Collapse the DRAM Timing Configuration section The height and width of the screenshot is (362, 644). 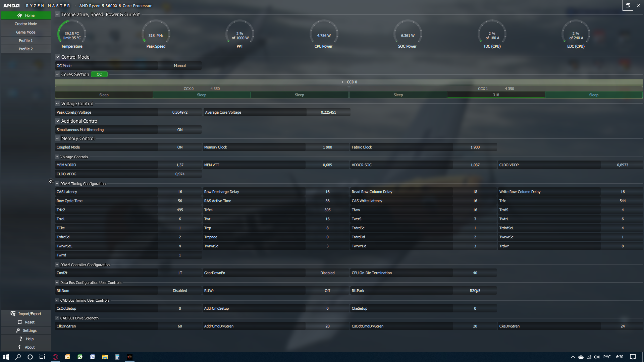click(57, 184)
